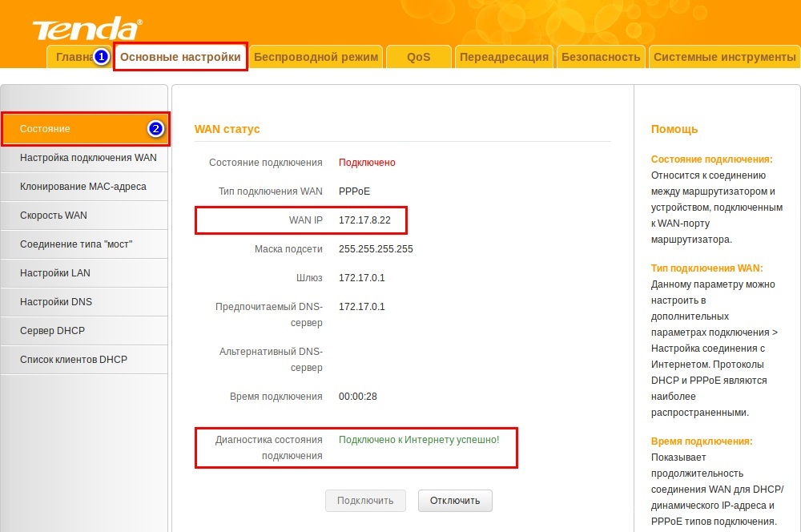Click the Время подключения: help heading
801x532 pixels.
pos(702,441)
